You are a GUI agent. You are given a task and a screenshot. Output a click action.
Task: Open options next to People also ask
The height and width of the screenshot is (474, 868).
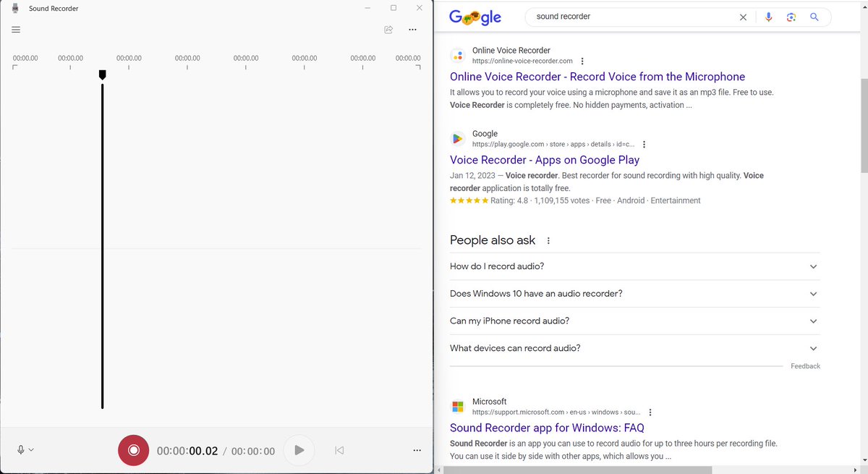[548, 240]
